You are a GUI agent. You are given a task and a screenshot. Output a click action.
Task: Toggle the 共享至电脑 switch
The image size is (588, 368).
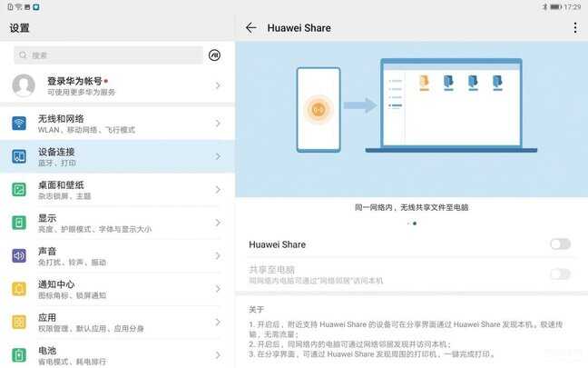560,274
